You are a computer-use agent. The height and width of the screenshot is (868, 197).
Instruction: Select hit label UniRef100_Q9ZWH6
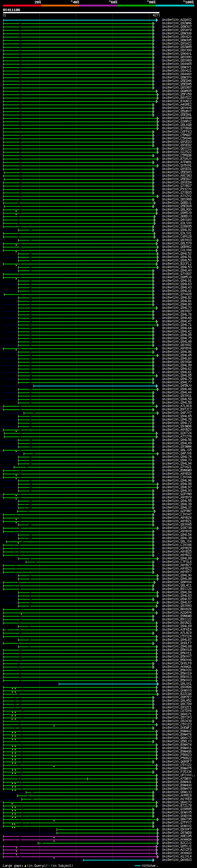pos(177,23)
